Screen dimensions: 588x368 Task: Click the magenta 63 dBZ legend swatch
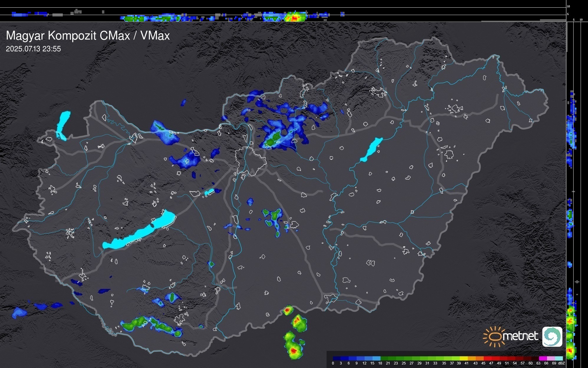click(542, 358)
